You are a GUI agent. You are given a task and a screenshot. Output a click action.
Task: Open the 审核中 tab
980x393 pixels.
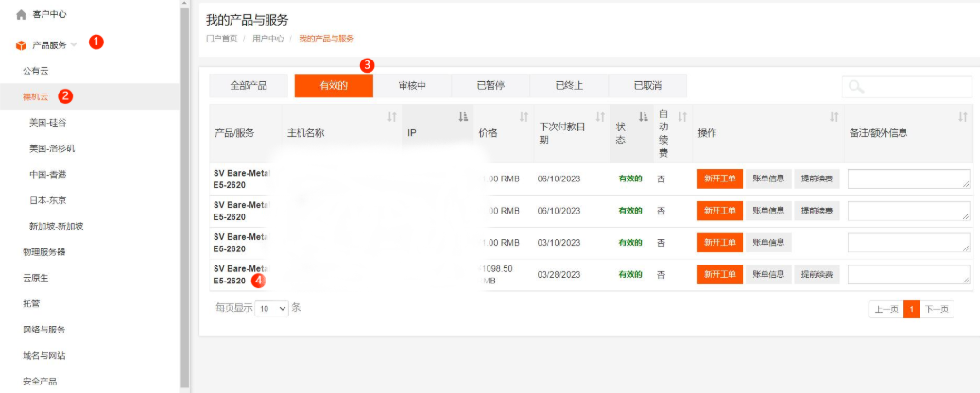412,86
